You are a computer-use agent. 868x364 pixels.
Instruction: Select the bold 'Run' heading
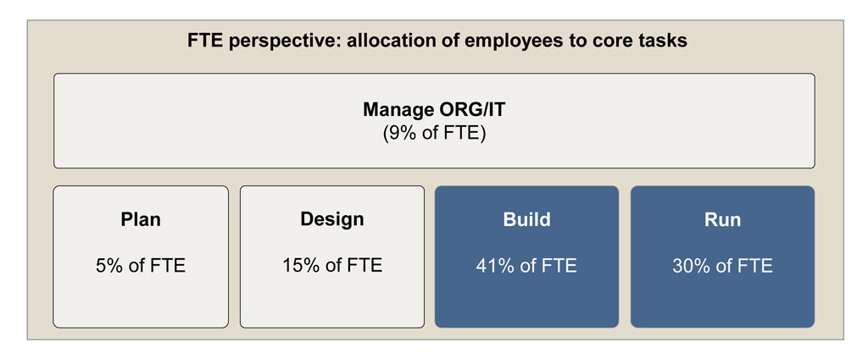tap(722, 219)
